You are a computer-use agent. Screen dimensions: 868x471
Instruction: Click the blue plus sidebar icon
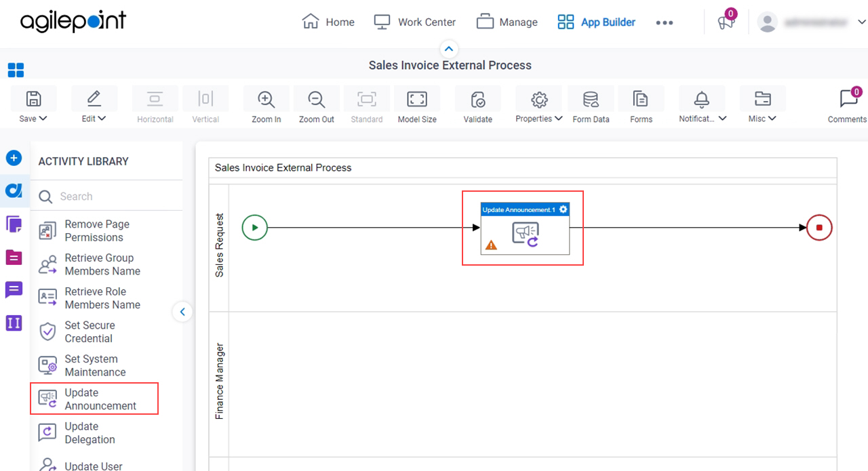(x=14, y=158)
